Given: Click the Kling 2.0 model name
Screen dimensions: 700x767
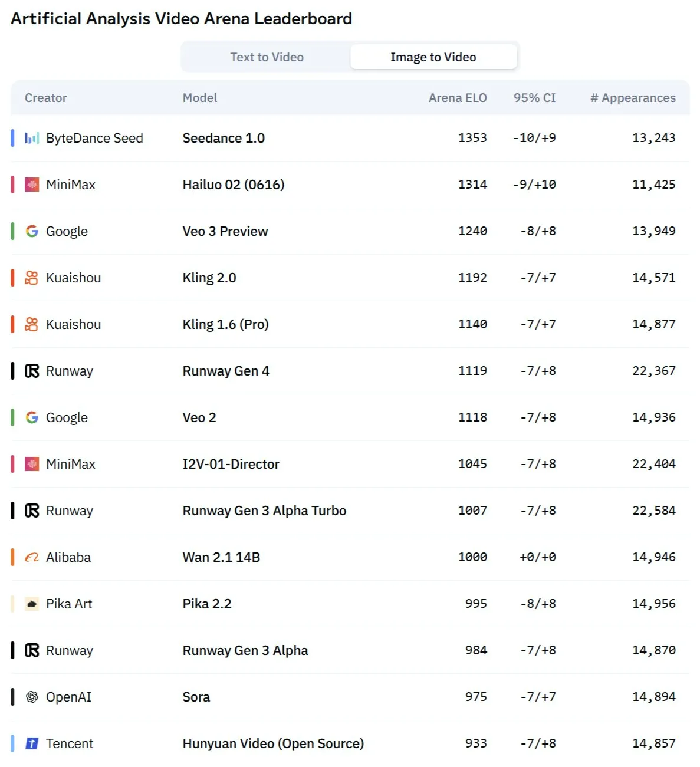Looking at the screenshot, I should 209,278.
